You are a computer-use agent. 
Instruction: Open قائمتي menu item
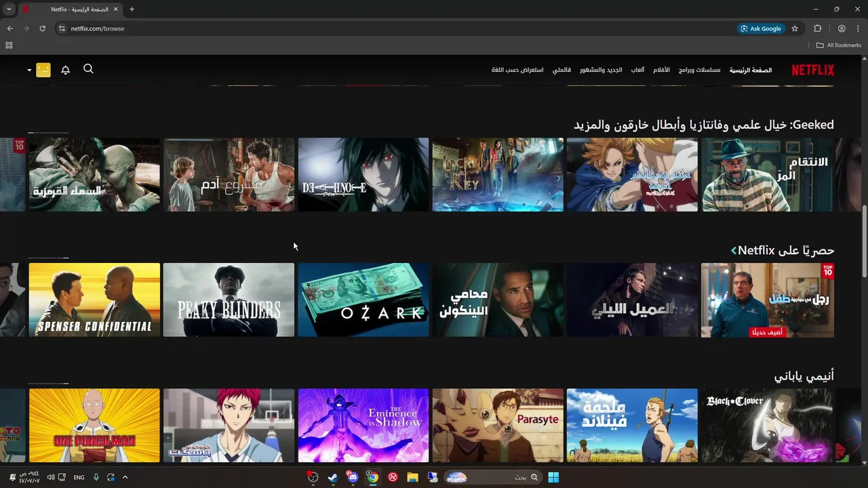561,70
